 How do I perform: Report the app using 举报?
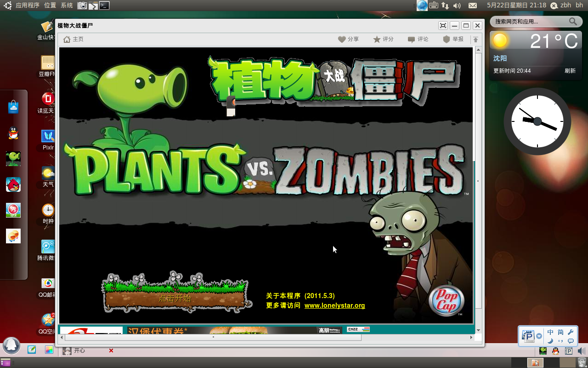click(453, 39)
